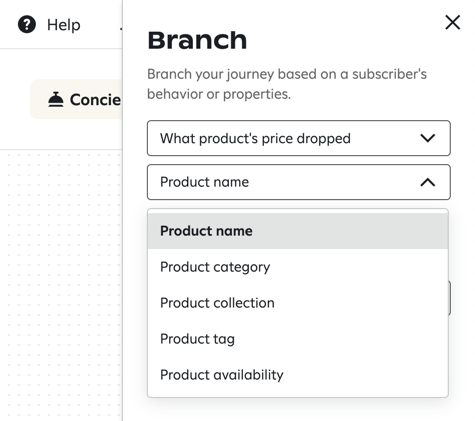The height and width of the screenshot is (421, 475).
Task: Open the Help link text
Action: (x=64, y=25)
